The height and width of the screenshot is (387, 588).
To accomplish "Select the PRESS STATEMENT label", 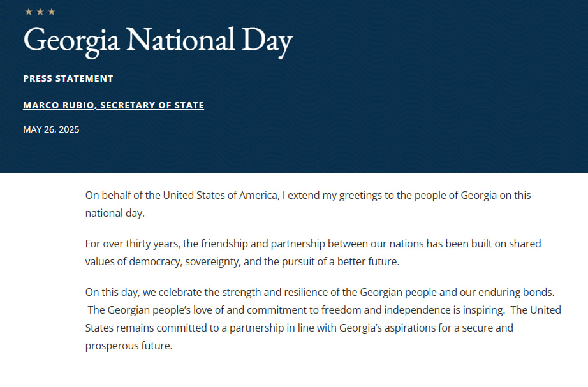I will pyautogui.click(x=68, y=78).
